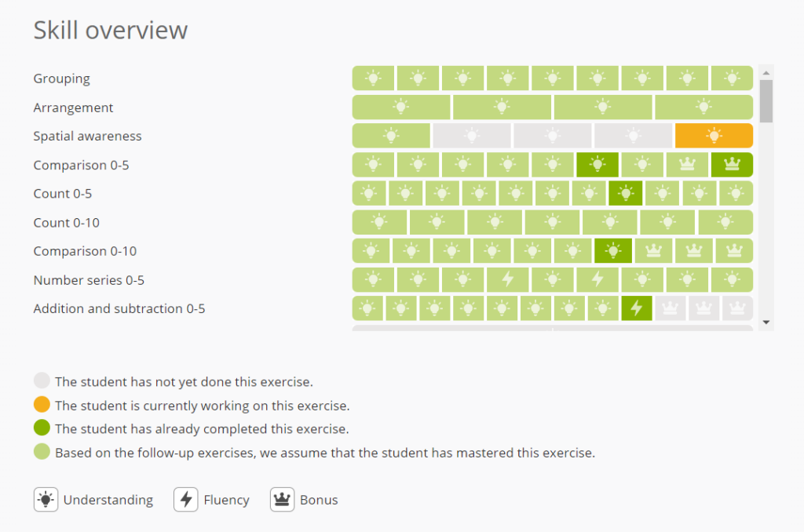Click the scroll down arrow of skill list

tap(766, 322)
